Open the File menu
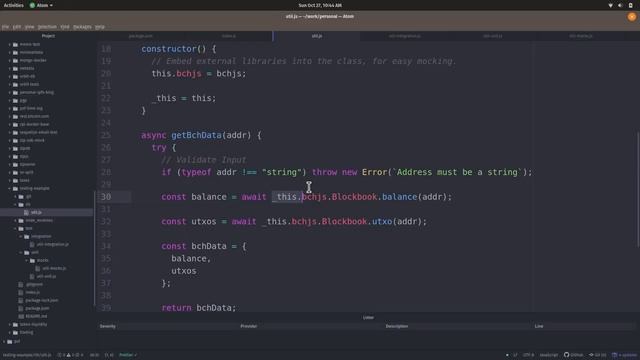640x360 pixels. click(x=5, y=27)
